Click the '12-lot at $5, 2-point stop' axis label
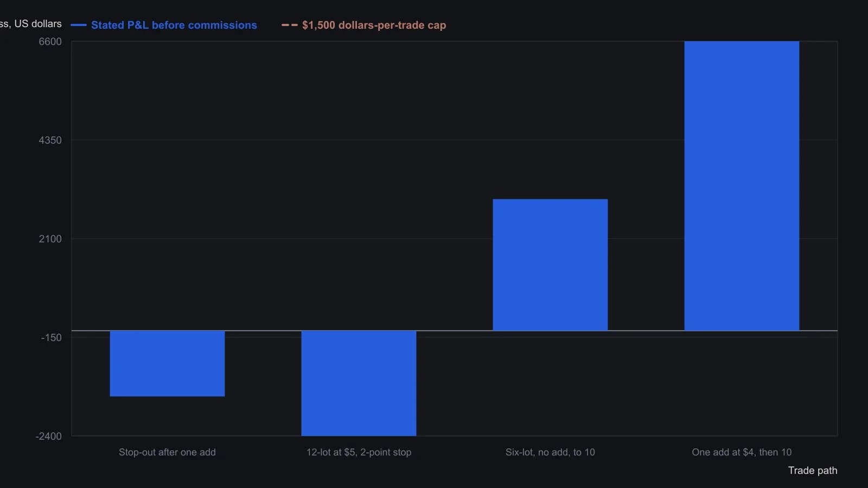Screen dimensions: 868x488 pyautogui.click(x=359, y=452)
